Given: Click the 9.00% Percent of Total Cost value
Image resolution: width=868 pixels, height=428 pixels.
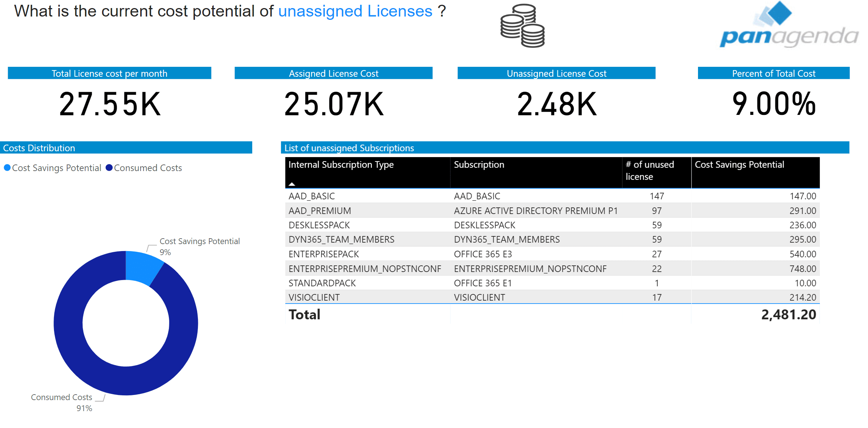Looking at the screenshot, I should (x=774, y=104).
